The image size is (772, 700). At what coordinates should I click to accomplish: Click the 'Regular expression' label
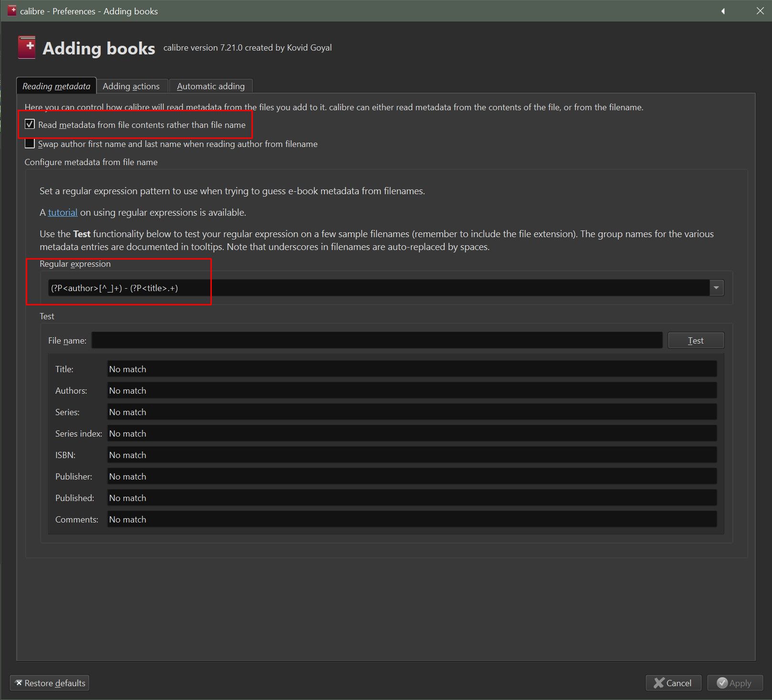[75, 264]
